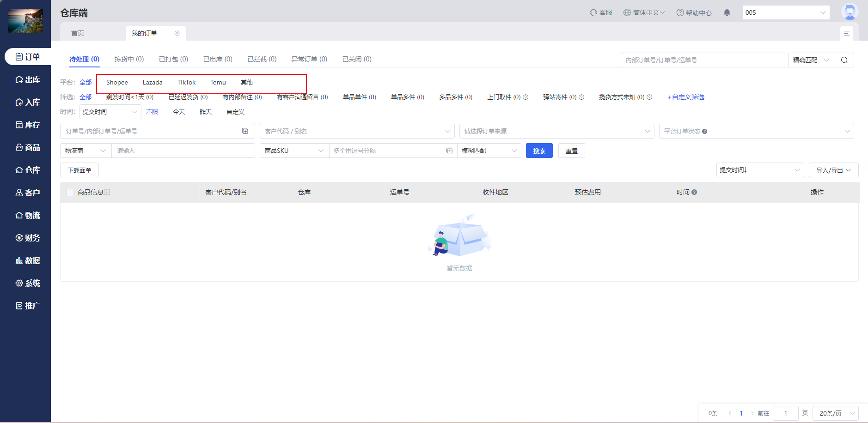Viewport: 868px width, 423px height.
Task: Open the user avatar profile icon
Action: 849,12
